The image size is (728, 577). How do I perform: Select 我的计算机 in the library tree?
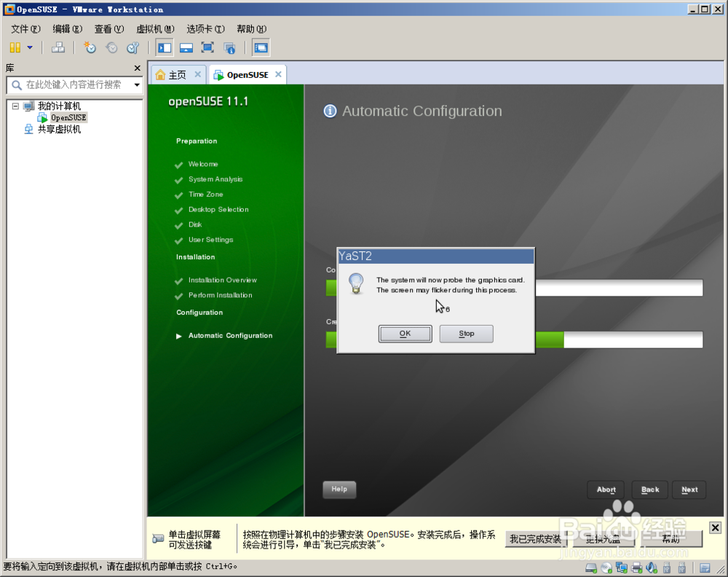tap(59, 106)
